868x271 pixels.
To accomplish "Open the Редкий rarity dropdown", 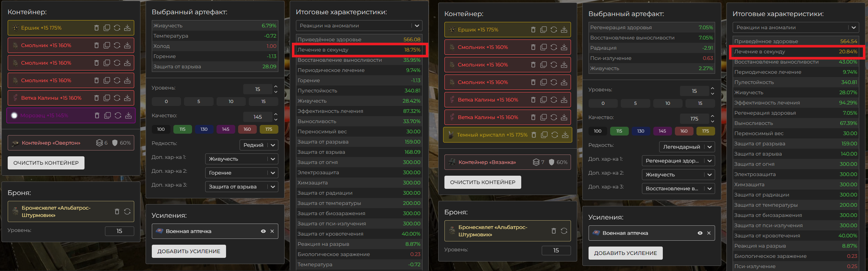I will pyautogui.click(x=259, y=145).
